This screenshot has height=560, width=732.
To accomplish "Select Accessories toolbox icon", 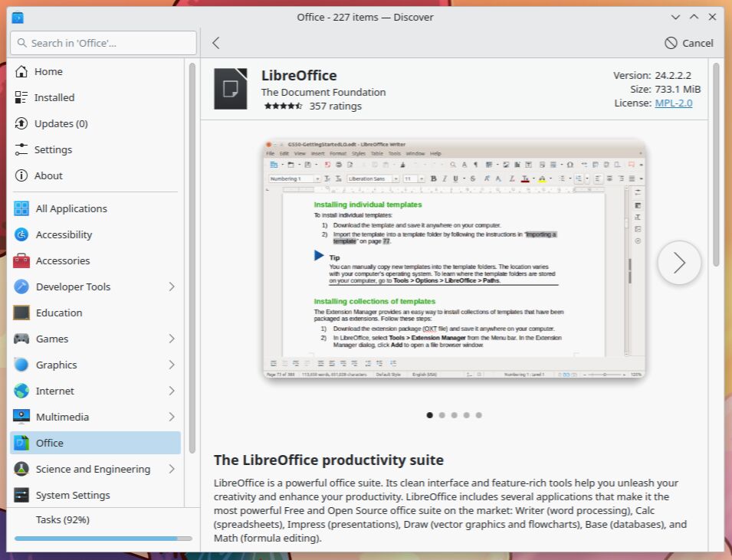I will pos(21,261).
